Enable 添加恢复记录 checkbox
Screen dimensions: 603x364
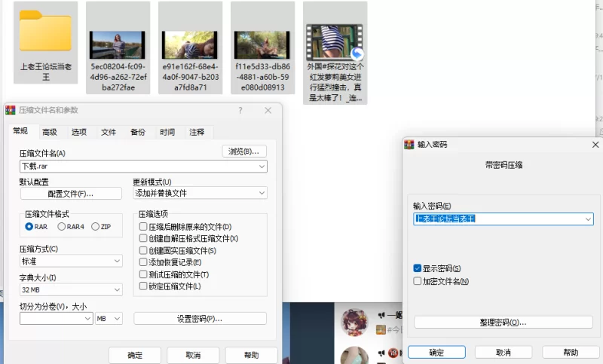(x=143, y=262)
